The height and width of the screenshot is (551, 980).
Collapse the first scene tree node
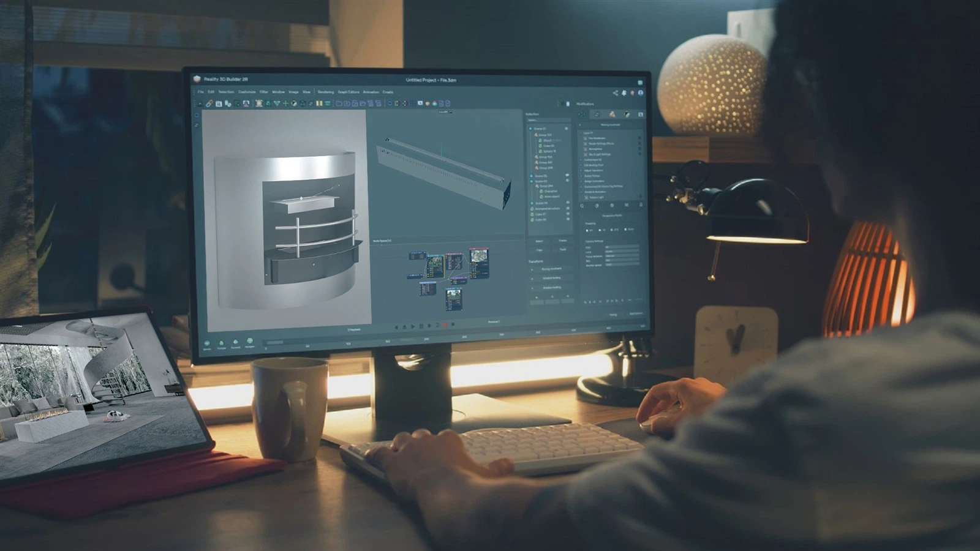coord(531,129)
